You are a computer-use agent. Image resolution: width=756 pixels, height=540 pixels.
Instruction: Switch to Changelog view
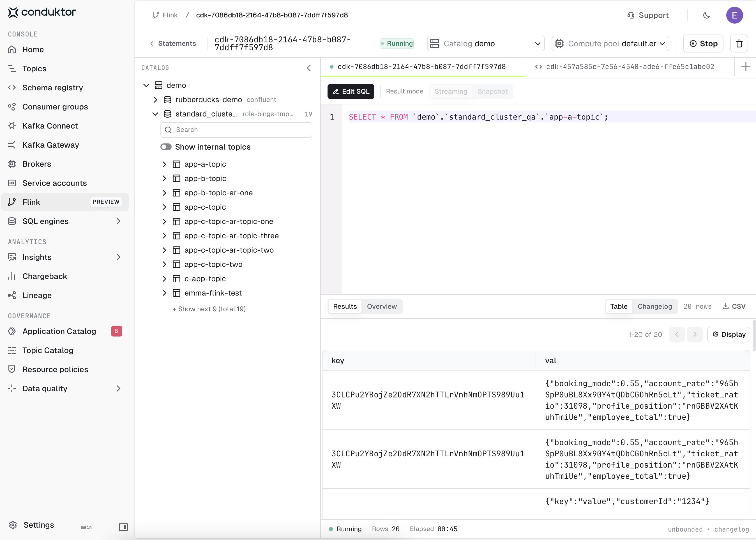655,306
